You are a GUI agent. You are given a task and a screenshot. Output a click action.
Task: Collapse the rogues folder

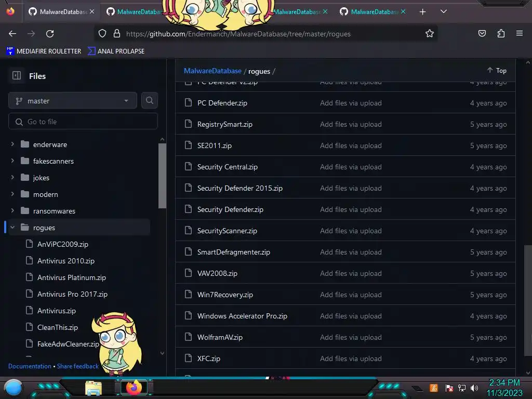coord(12,228)
